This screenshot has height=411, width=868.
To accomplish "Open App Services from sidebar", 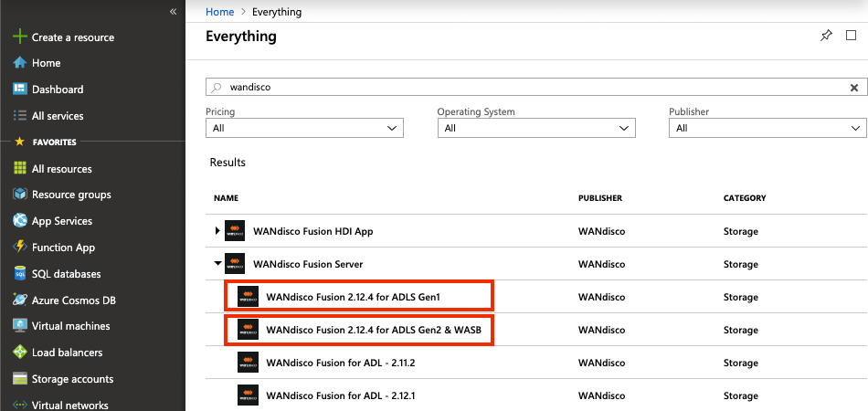I will tap(62, 221).
